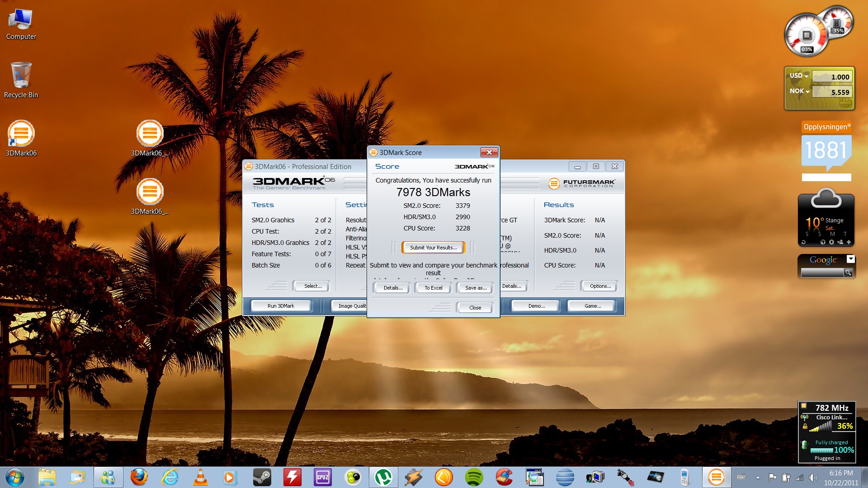Click the Demo... button
This screenshot has width=868, height=488.
537,306
